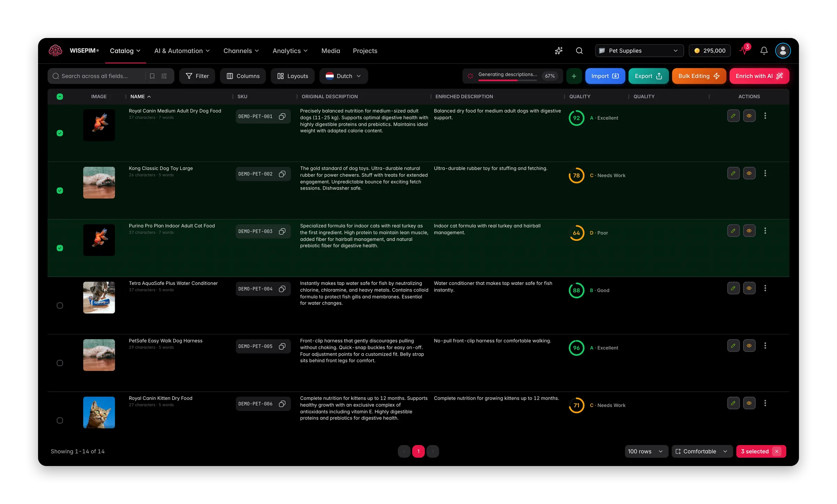Viewport: 837px width, 504px height.
Task: Preview Kong Classic Dog Toy via eye icon
Action: pos(749,173)
